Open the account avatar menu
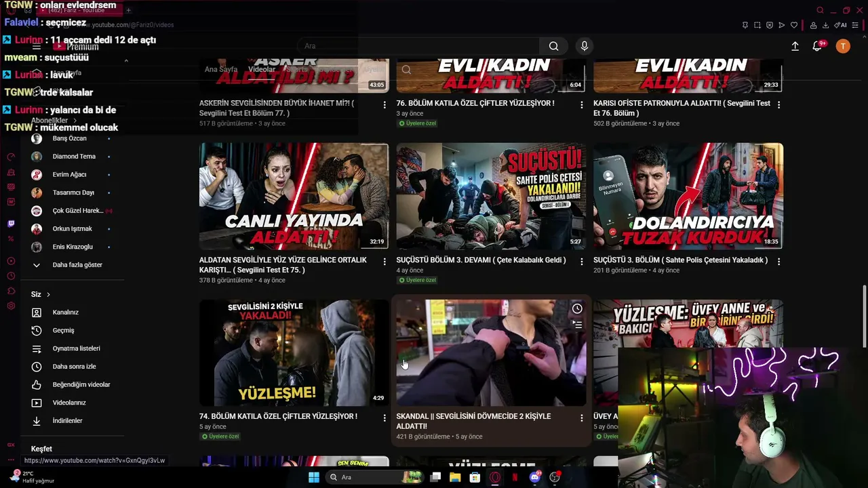The image size is (868, 488). tap(843, 46)
